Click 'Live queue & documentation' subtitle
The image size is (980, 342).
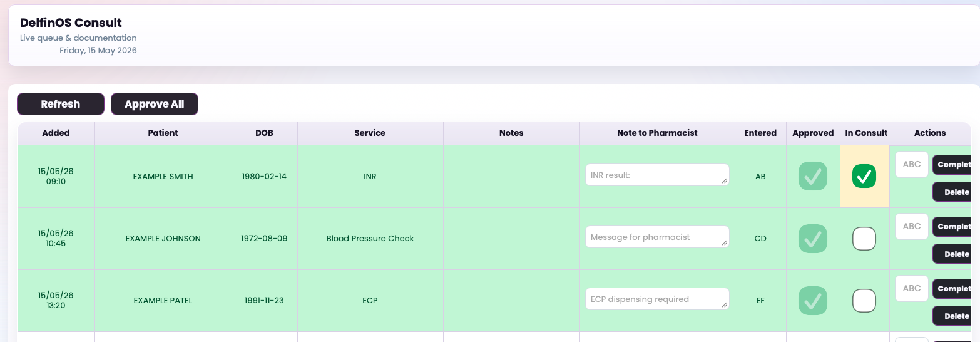pos(78,38)
